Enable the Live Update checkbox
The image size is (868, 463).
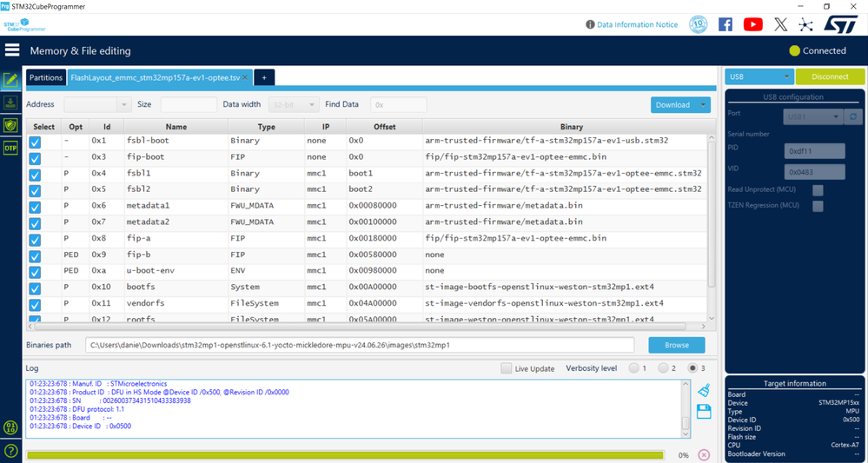(x=506, y=368)
